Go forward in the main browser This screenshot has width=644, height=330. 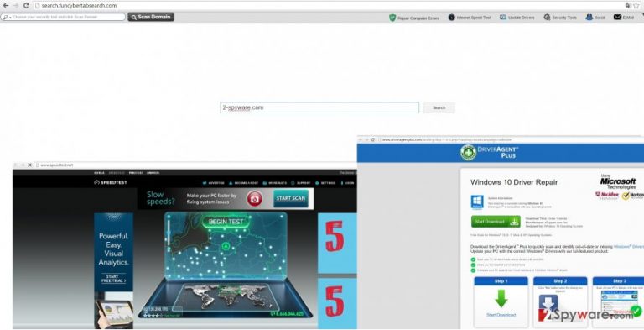tap(16, 5)
